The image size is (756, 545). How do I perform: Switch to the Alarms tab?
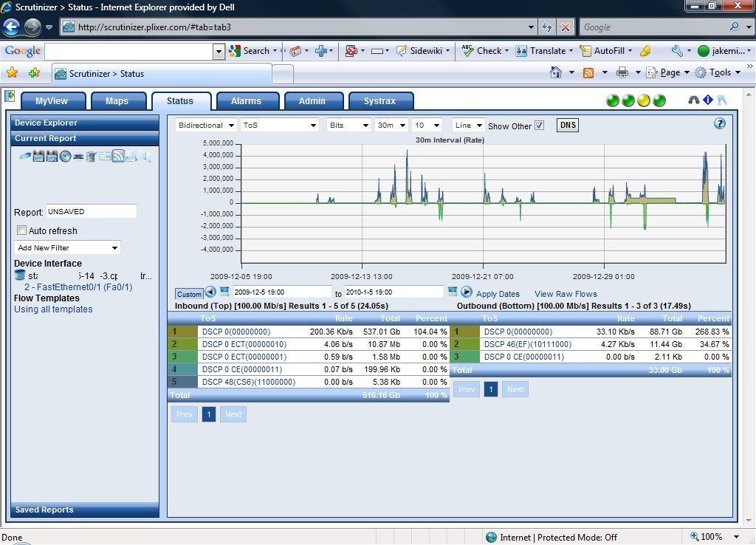tap(247, 100)
